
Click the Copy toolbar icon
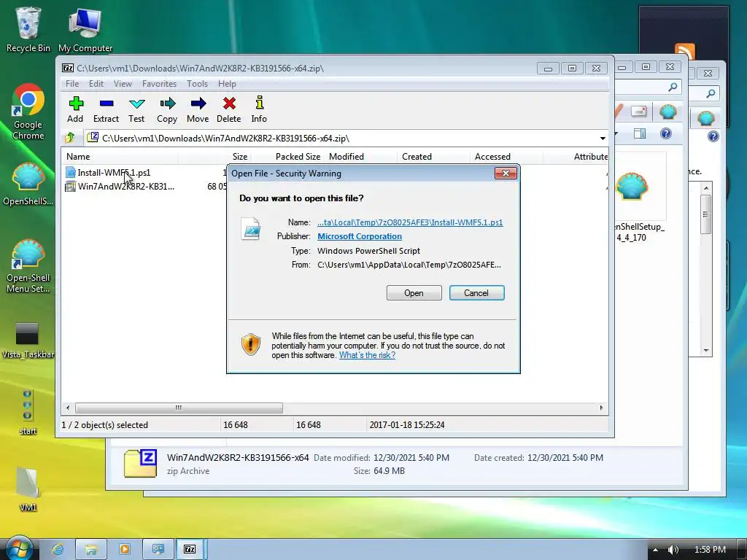167,109
